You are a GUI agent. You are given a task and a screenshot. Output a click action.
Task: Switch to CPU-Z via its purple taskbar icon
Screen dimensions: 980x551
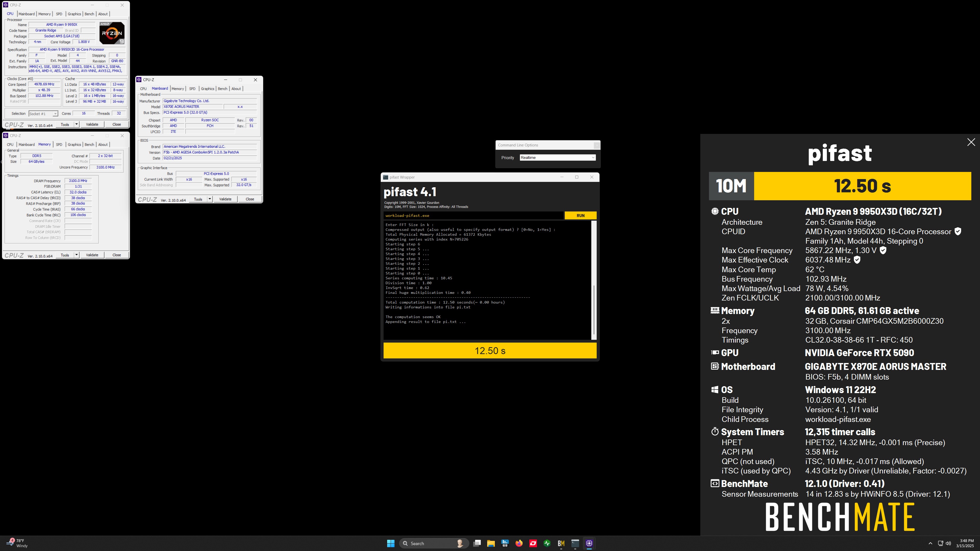pyautogui.click(x=589, y=543)
